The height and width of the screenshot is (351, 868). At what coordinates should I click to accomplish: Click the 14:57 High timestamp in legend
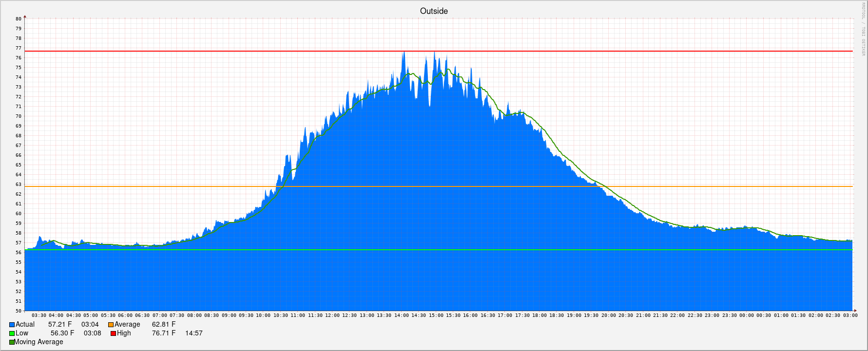(x=193, y=333)
